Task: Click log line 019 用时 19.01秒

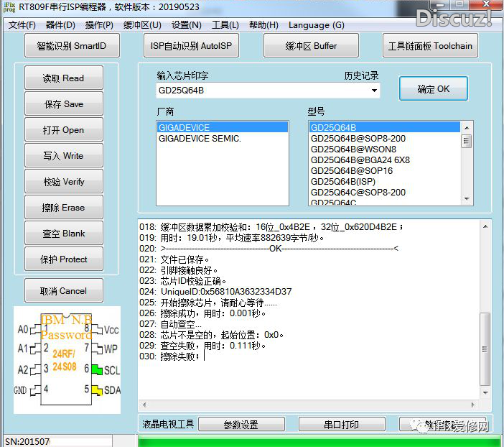Action: (231, 238)
